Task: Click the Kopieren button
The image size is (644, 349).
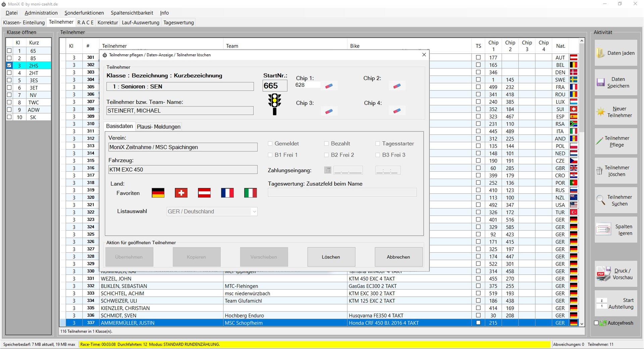Action: coord(197,257)
